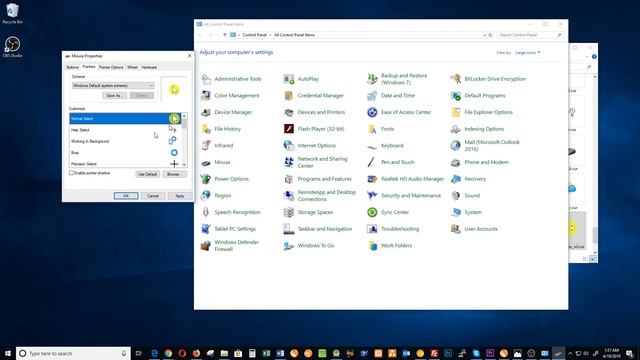
Task: Open Credential Manager icon
Action: point(289,96)
